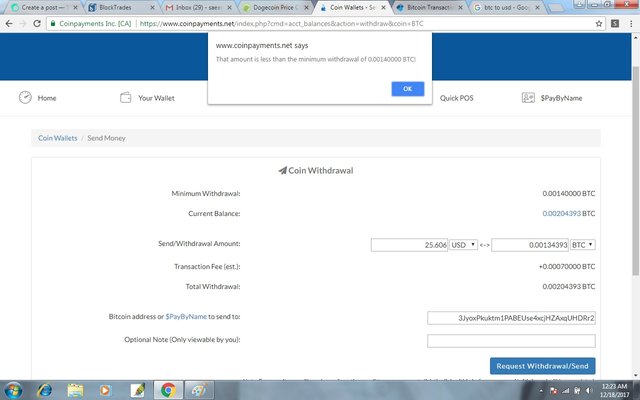Click the Total Withdrawal value 0.00204393 BTC
The height and width of the screenshot is (400, 640).
569,287
